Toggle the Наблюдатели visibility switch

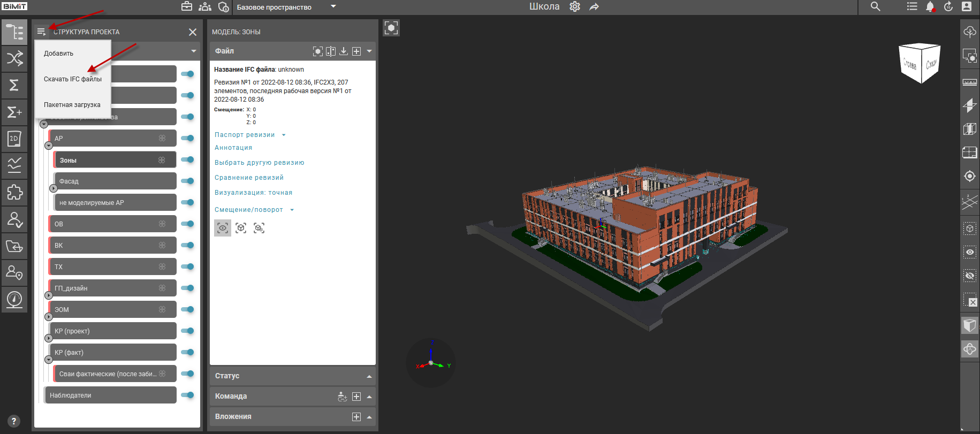(187, 395)
